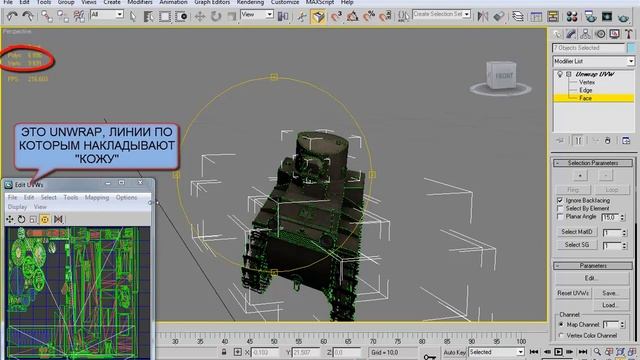The image size is (640, 360).
Task: Toggle the Percent Snap icon
Action: [369, 16]
